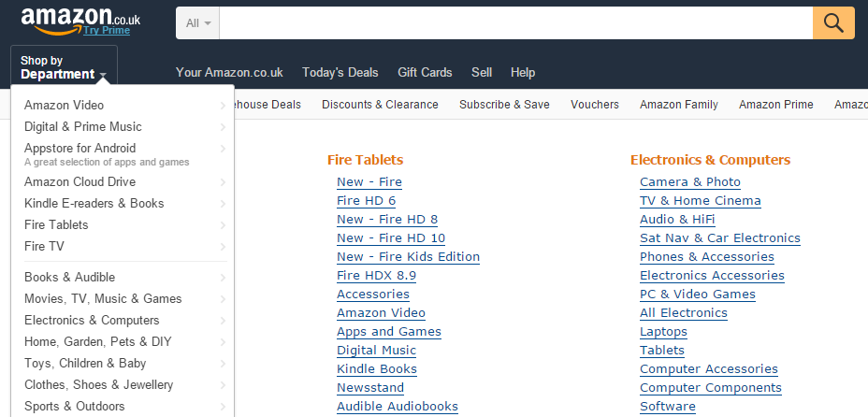This screenshot has width=868, height=417.
Task: Switch to the Subscribe & Save tab
Action: (x=504, y=105)
